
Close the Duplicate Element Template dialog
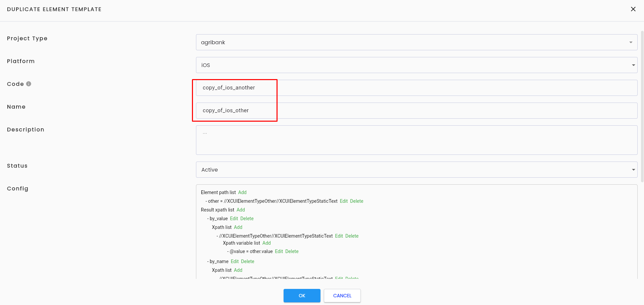(x=633, y=9)
